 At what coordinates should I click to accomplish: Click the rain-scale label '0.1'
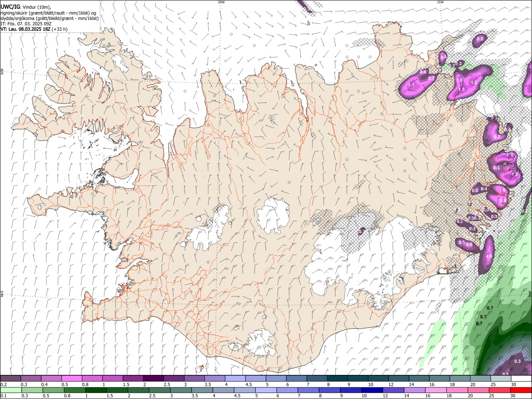pyautogui.click(x=4, y=396)
